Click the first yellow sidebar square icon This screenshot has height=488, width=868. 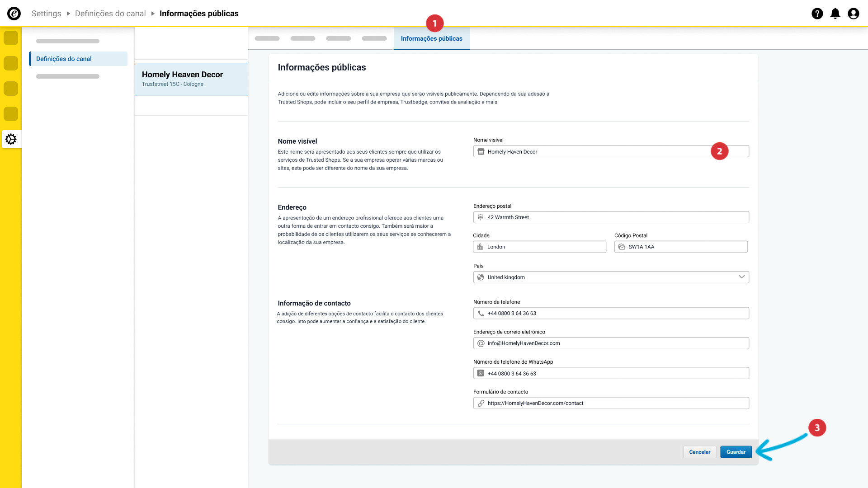point(11,38)
